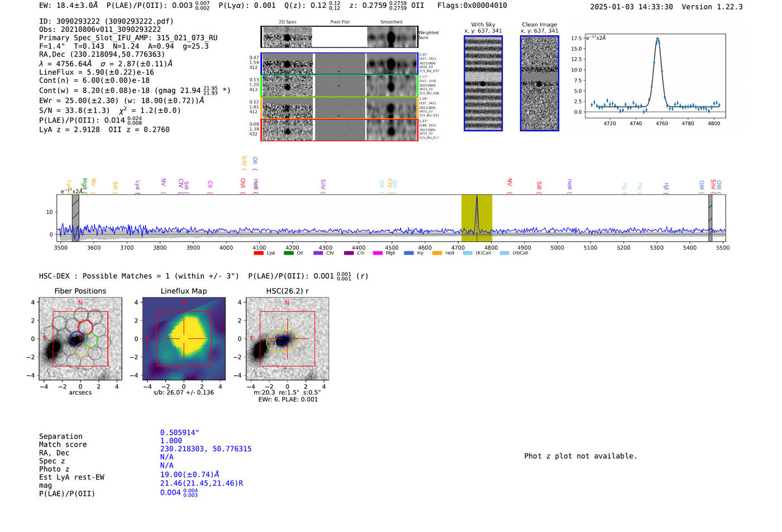This screenshot has width=782, height=532.
Task: Click the HSC-DEX Possible Matches heading
Action: point(139,276)
